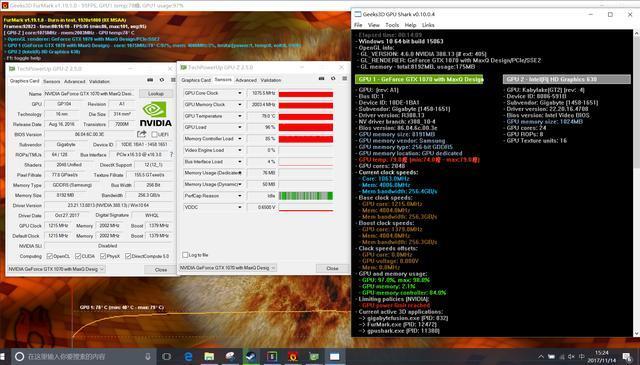Click the Lookup button
This screenshot has width=640, height=365.
tap(156, 93)
